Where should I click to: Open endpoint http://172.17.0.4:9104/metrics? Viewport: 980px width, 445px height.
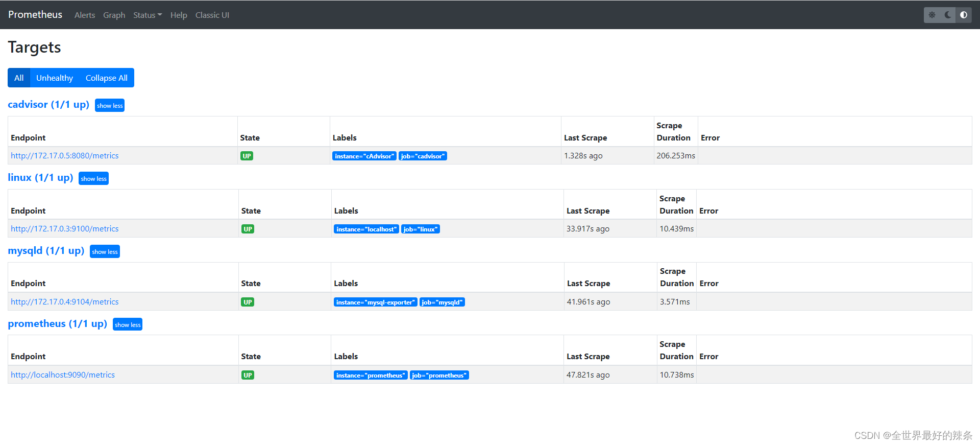coord(65,302)
